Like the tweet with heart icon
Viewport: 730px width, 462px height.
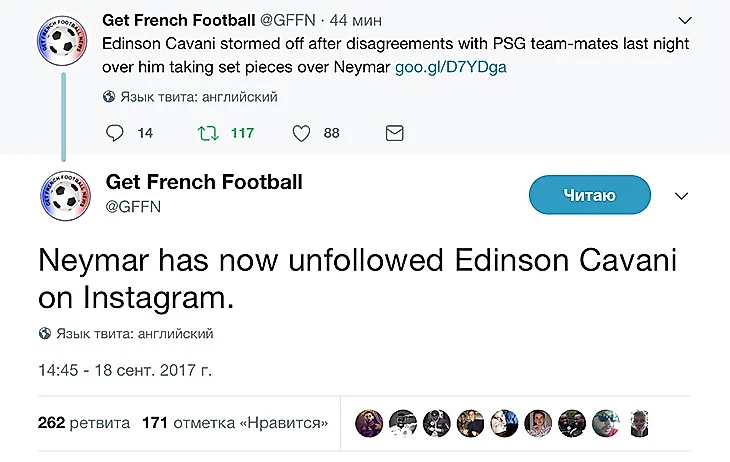coord(301,133)
